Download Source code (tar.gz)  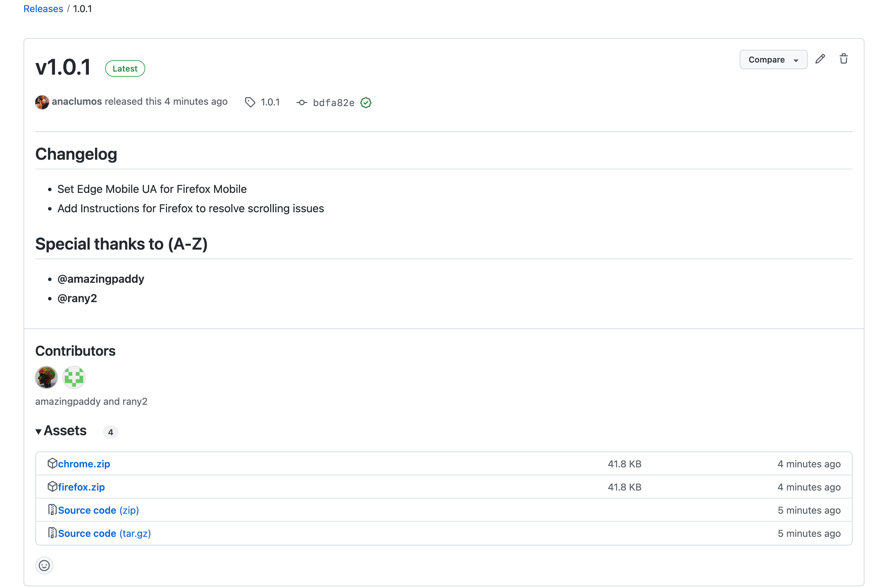(104, 533)
